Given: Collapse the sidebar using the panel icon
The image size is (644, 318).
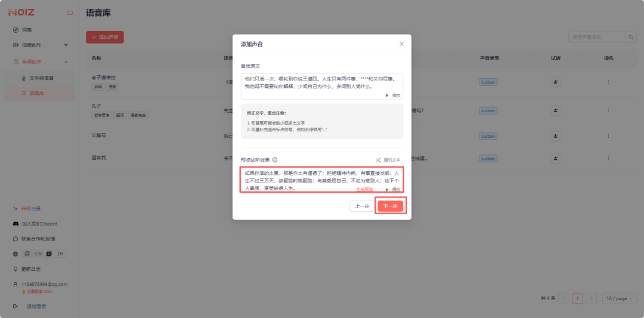Looking at the screenshot, I should pyautogui.click(x=70, y=13).
